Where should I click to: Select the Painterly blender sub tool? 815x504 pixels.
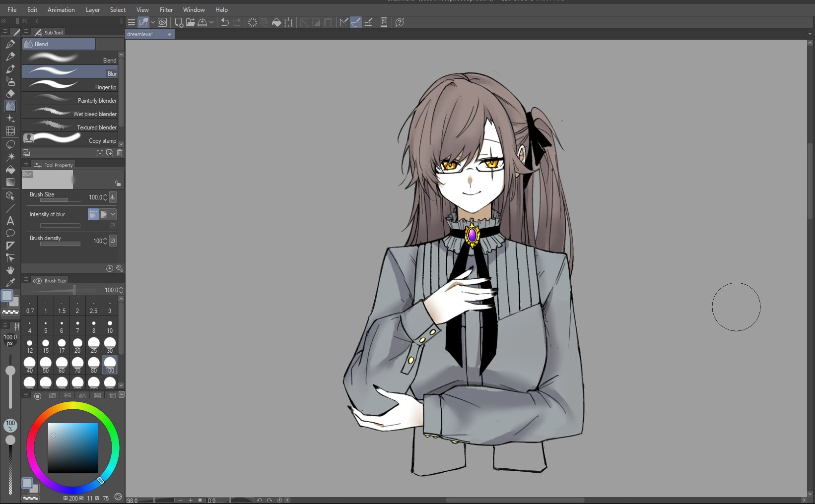(70, 99)
